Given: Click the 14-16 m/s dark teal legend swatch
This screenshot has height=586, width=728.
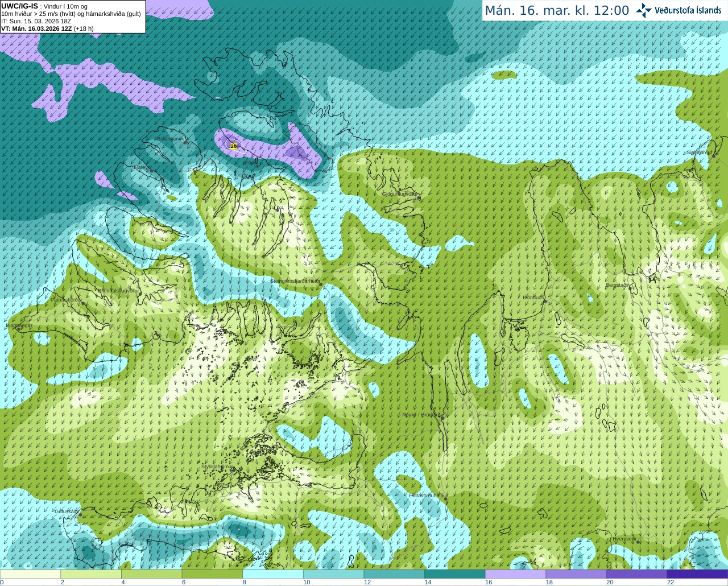Looking at the screenshot, I should [455, 574].
